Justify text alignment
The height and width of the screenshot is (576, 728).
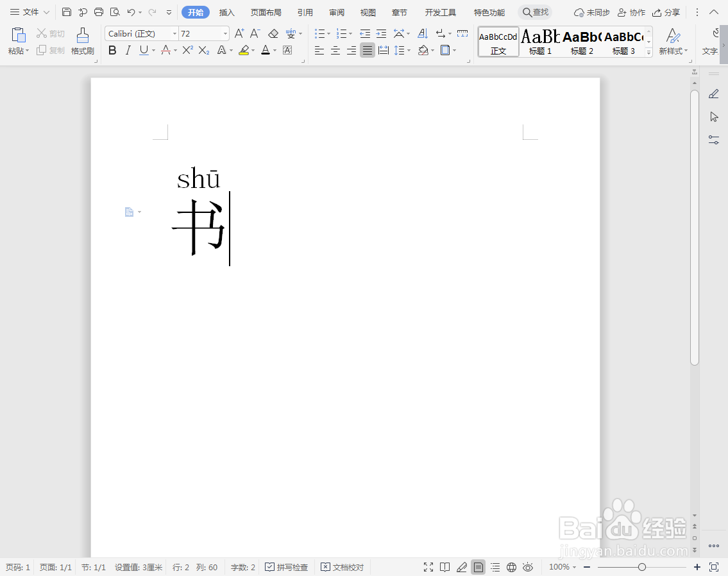[x=368, y=50]
